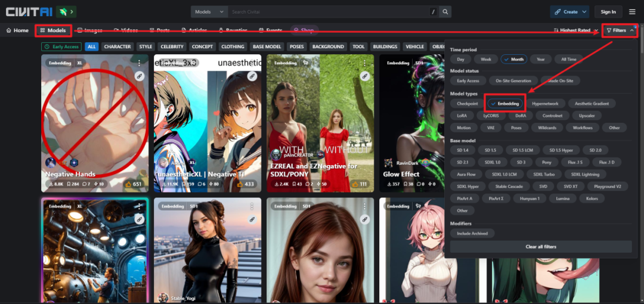This screenshot has width=644, height=304.
Task: Click the Search Civitai input field
Action: click(329, 12)
